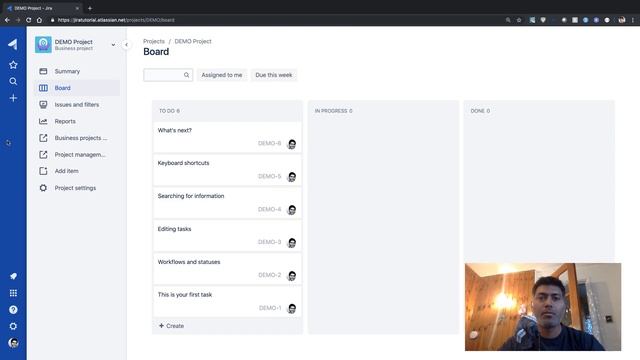
Task: Click the global Create plus icon
Action: click(x=13, y=98)
